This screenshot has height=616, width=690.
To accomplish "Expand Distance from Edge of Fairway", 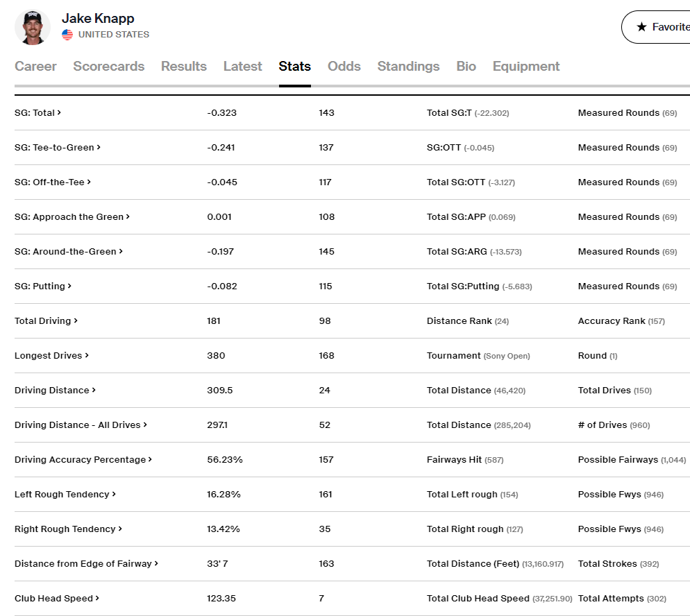I will 86,563.
